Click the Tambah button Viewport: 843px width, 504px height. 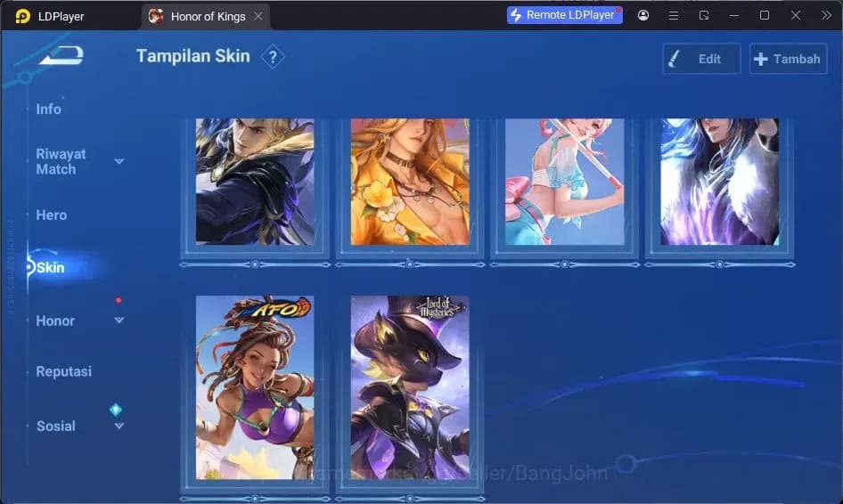(788, 59)
